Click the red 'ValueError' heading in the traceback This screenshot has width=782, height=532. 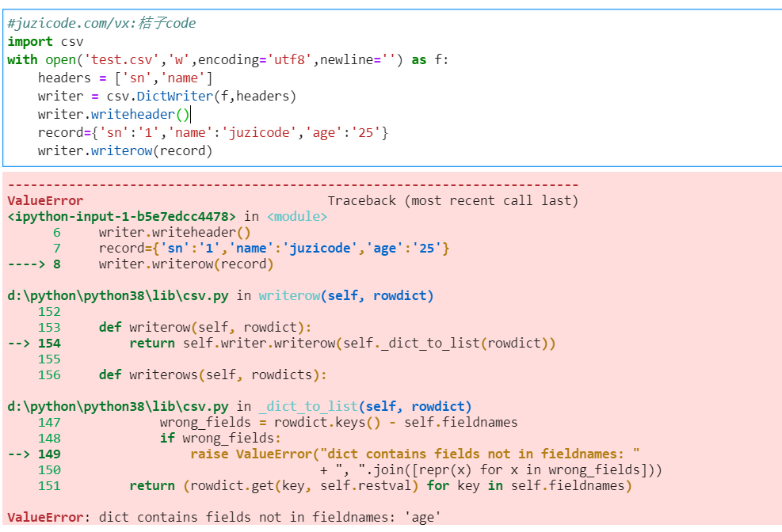(x=45, y=201)
